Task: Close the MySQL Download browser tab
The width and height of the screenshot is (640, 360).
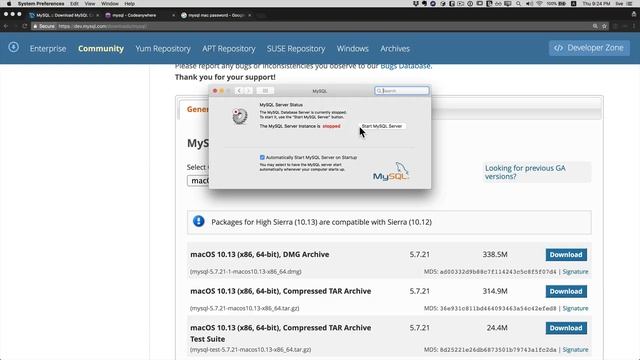Action: click(x=98, y=15)
